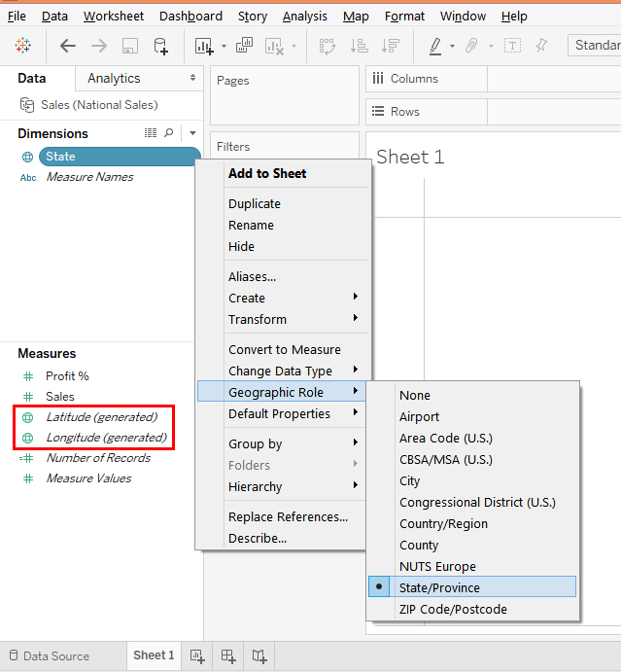Open the Data Source tab

[55, 656]
